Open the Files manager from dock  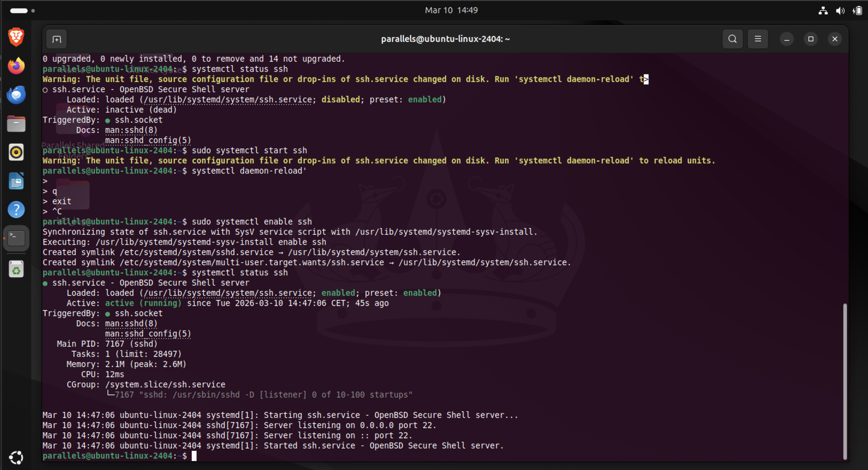click(16, 124)
